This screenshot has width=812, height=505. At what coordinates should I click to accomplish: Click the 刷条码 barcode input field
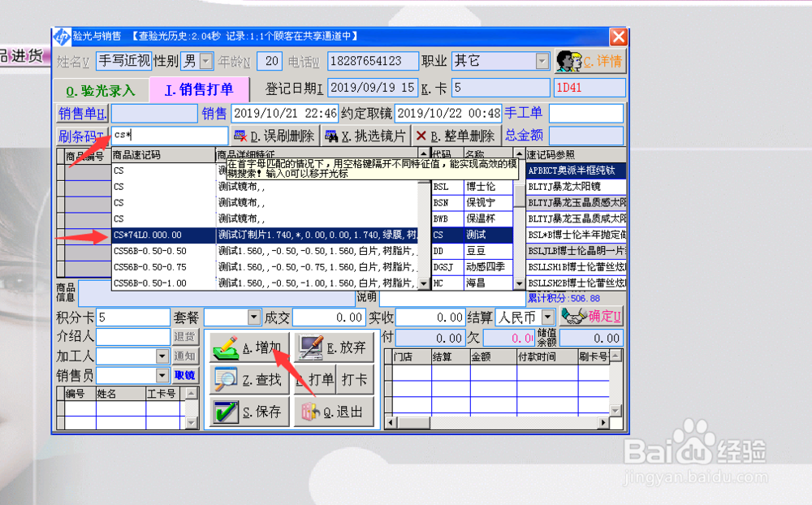tap(170, 136)
